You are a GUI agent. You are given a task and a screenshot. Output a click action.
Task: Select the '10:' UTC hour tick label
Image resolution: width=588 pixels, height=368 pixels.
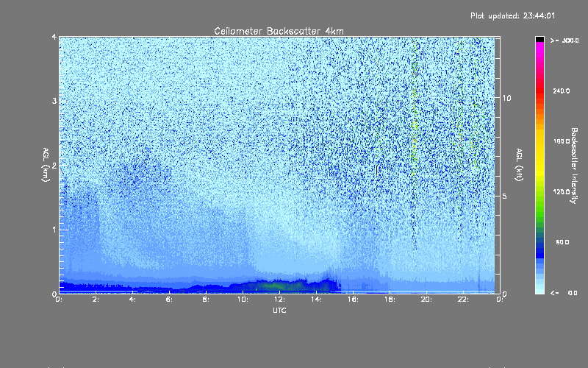(x=243, y=300)
